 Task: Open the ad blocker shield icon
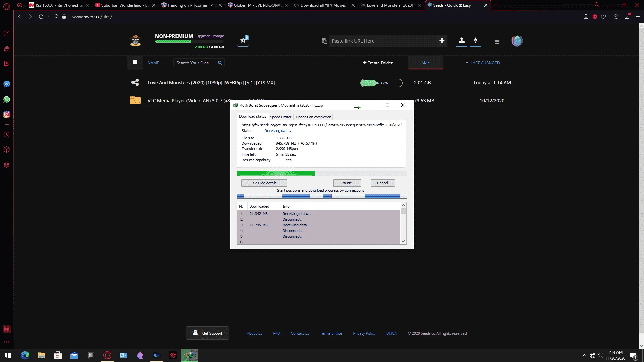(x=595, y=17)
